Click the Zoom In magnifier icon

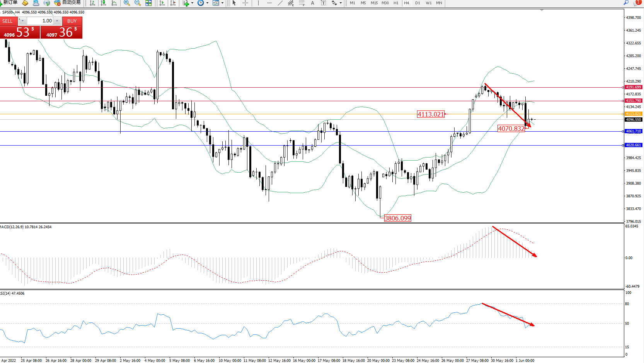click(126, 3)
